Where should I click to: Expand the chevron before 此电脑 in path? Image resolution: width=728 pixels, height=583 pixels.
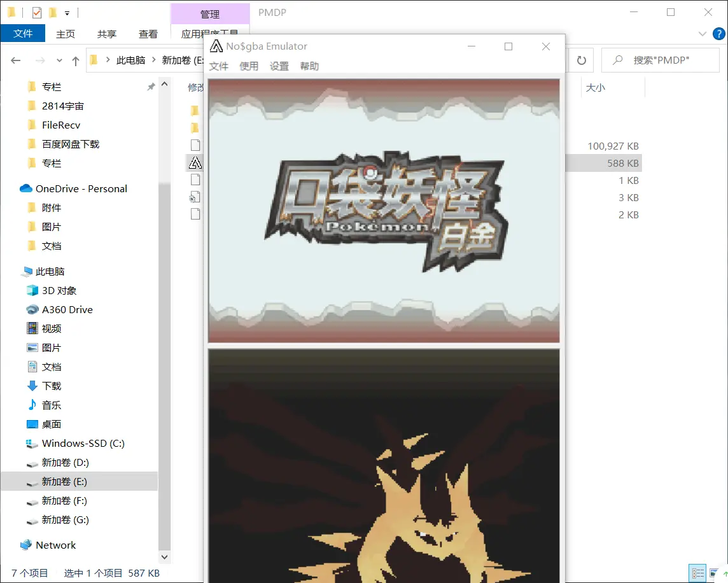click(x=108, y=60)
